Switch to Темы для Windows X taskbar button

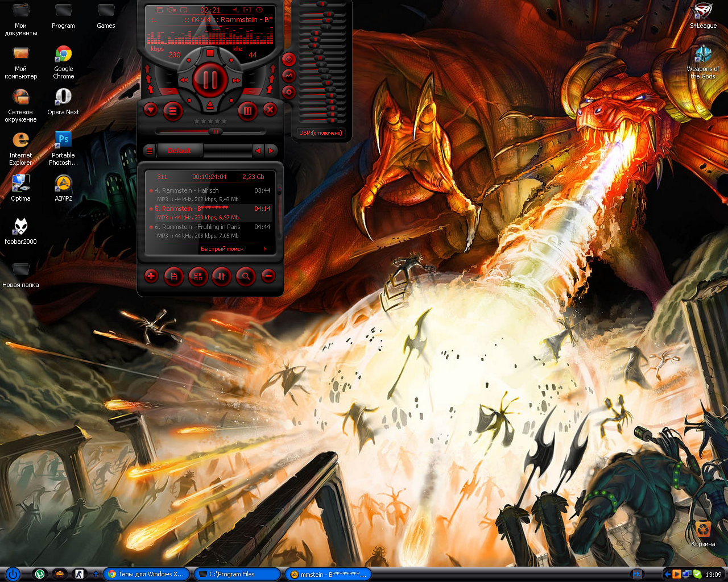pyautogui.click(x=146, y=574)
